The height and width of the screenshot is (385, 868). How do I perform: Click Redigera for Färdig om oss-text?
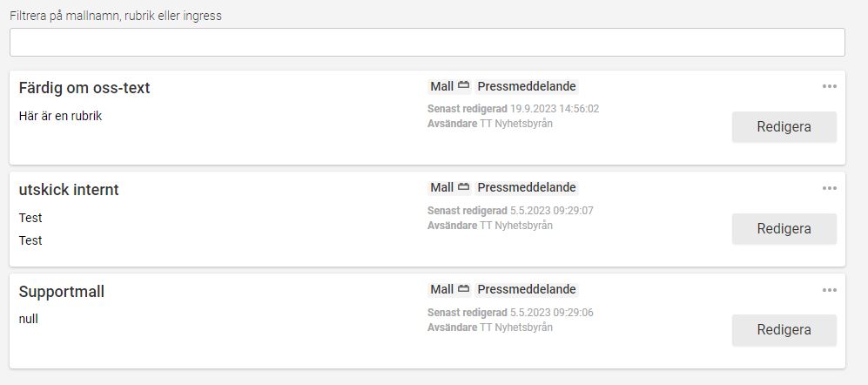pyautogui.click(x=784, y=127)
